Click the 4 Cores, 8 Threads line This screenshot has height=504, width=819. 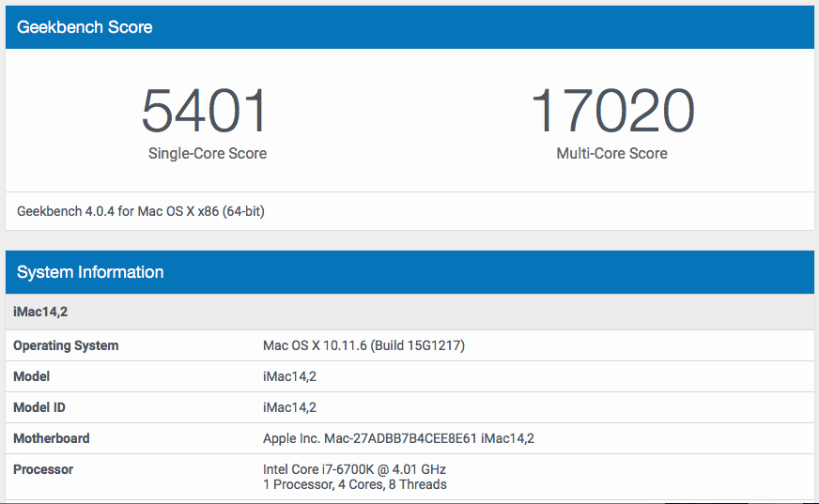point(355,484)
